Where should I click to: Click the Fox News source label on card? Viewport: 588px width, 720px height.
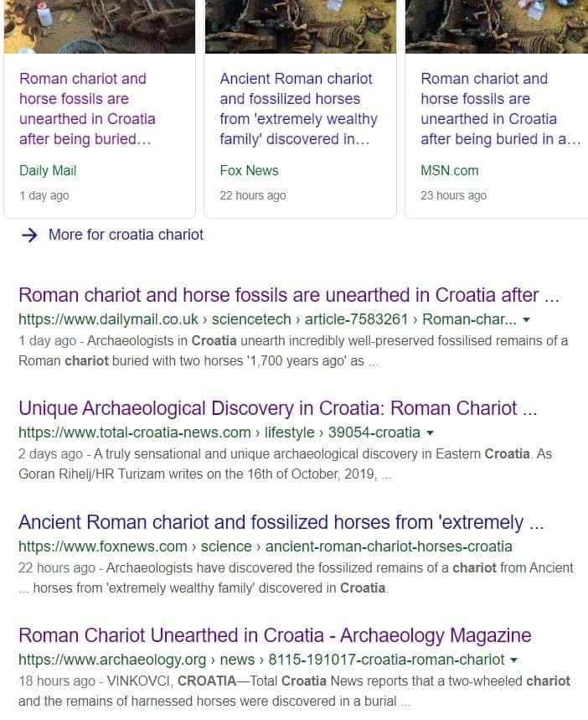click(x=249, y=170)
